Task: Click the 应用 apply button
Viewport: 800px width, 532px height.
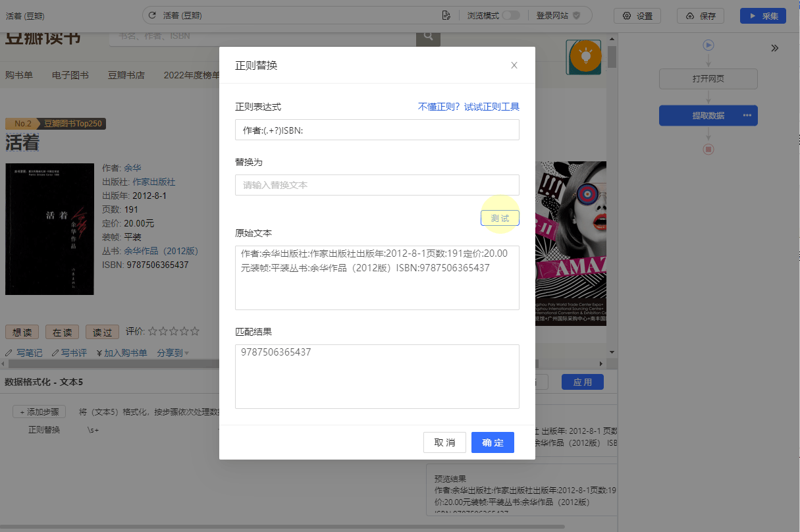Action: coord(583,382)
